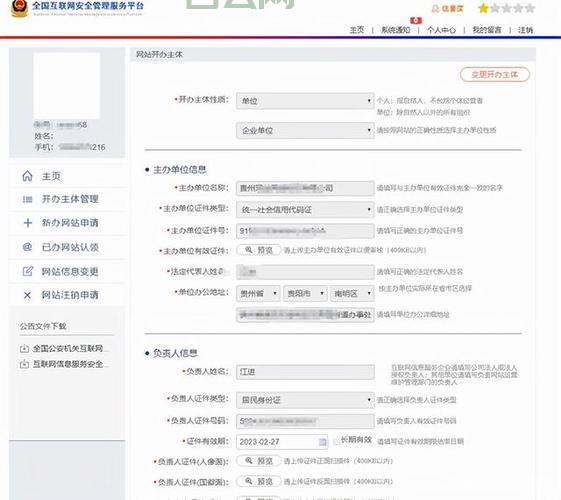Click the 信誉度 reputation icon
This screenshot has width=561, height=500.
435,9
